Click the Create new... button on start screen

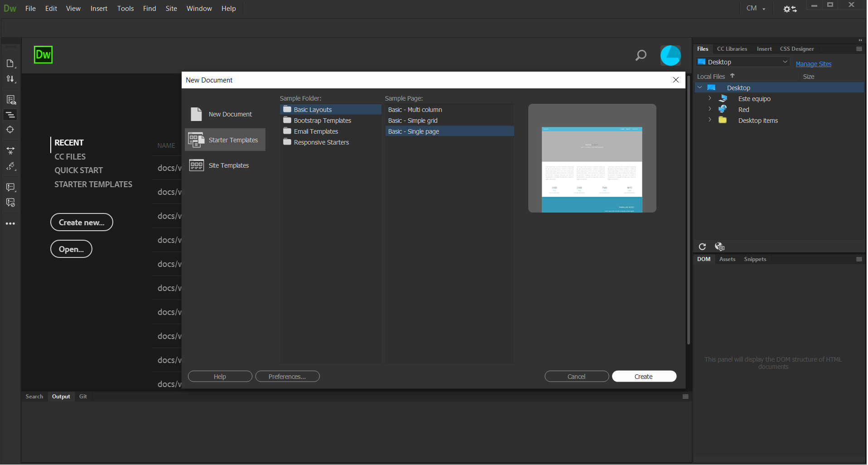[82, 222]
